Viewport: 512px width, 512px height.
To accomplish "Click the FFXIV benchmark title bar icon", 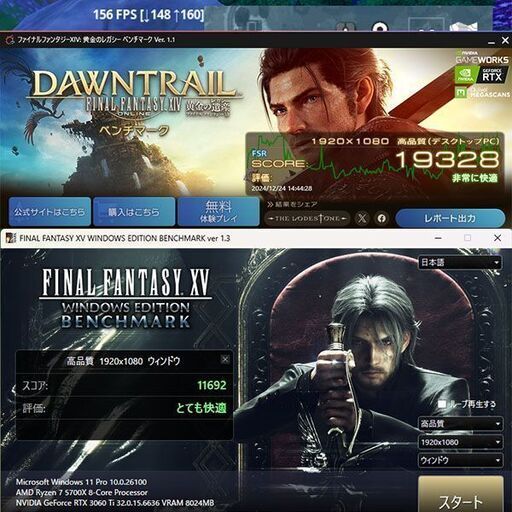I will pos(10,40).
